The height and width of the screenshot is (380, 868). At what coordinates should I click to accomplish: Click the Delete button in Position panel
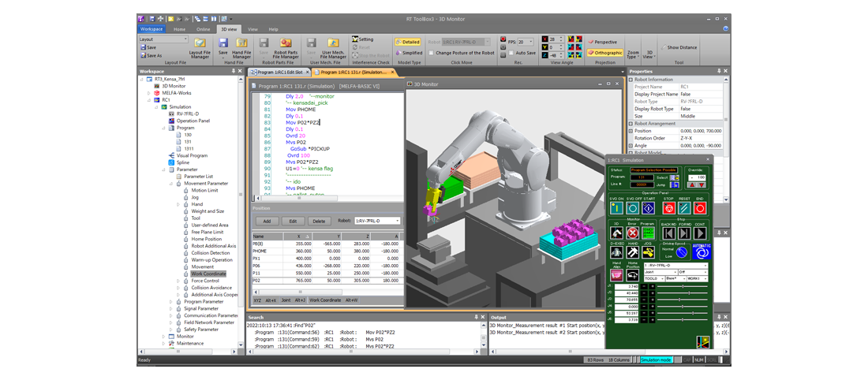coord(319,221)
